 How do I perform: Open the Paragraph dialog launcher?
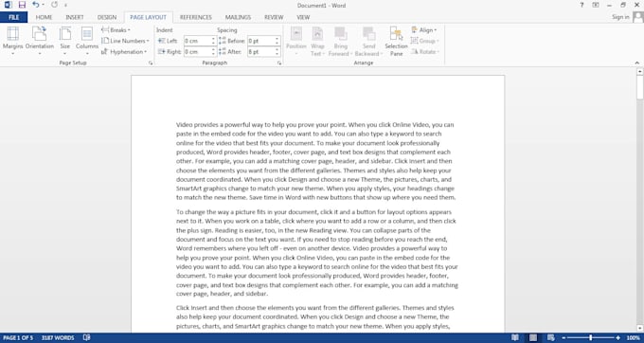pyautogui.click(x=279, y=63)
